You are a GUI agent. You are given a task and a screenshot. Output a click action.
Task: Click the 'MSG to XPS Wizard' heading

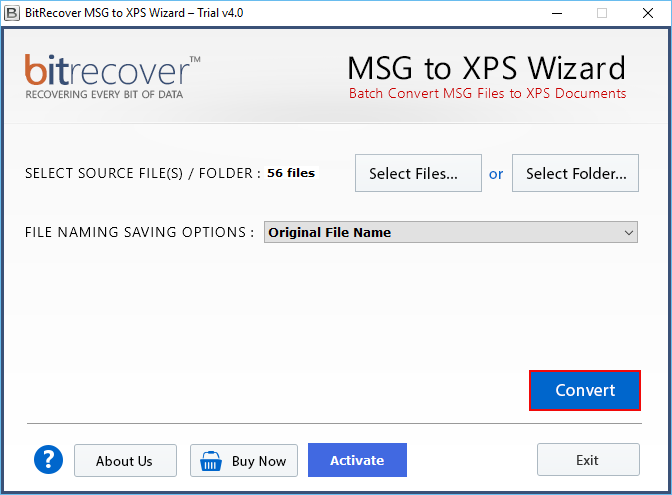[486, 68]
